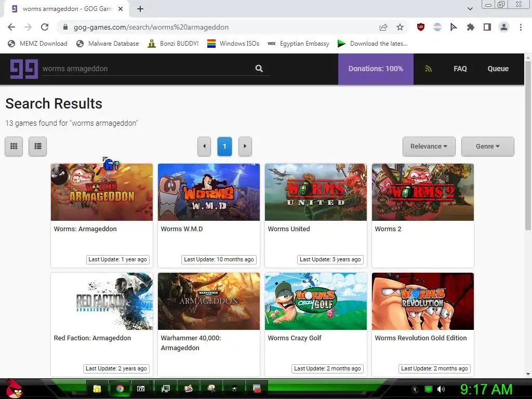The width and height of the screenshot is (532, 399).
Task: Click the Worms Crazy Golf title text
Action: (295, 338)
